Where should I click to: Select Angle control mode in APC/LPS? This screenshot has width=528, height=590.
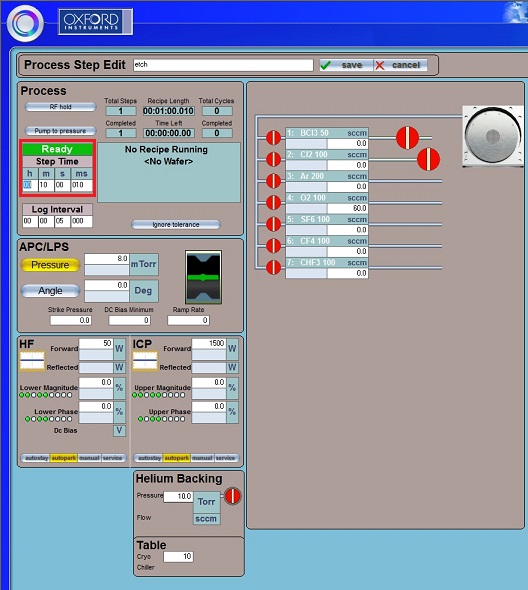point(50,290)
